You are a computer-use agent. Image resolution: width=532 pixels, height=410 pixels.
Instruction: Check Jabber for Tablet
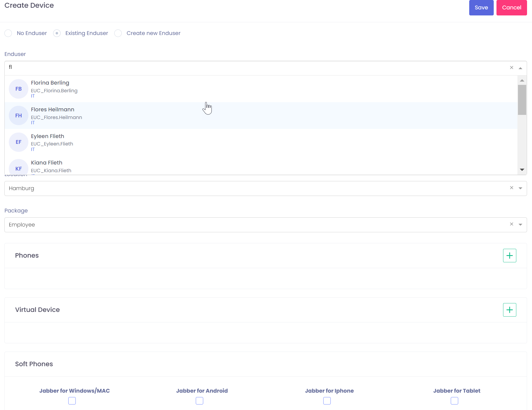pyautogui.click(x=454, y=401)
